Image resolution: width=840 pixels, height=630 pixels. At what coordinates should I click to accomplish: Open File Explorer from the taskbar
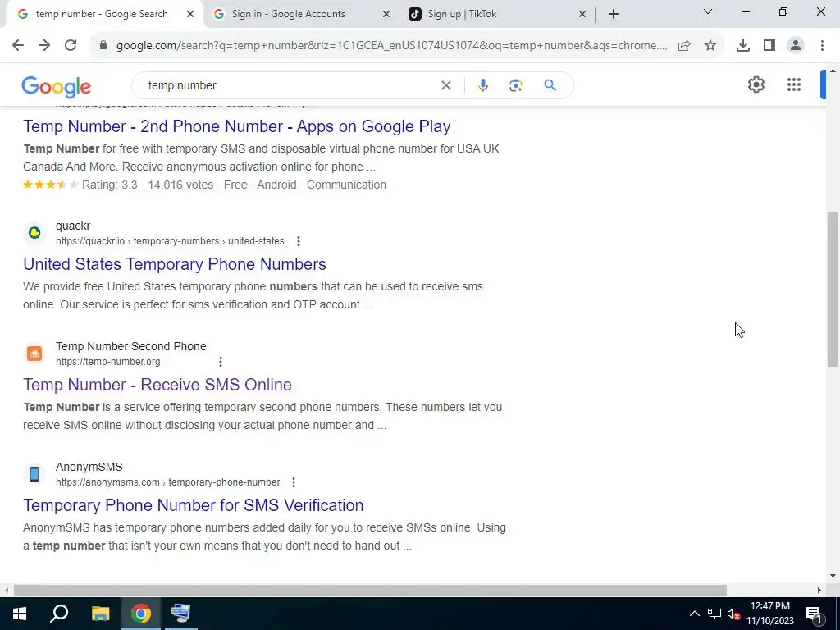pos(100,614)
